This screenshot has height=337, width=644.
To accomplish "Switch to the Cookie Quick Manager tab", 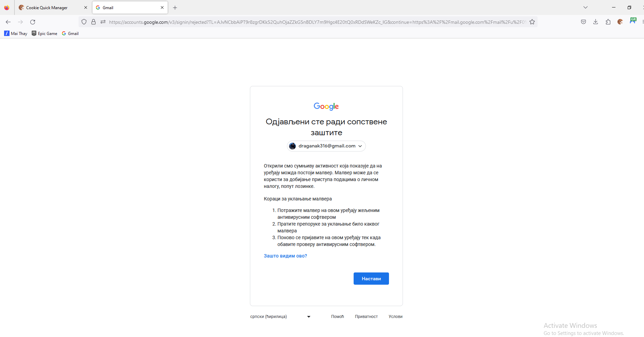I will [x=53, y=7].
